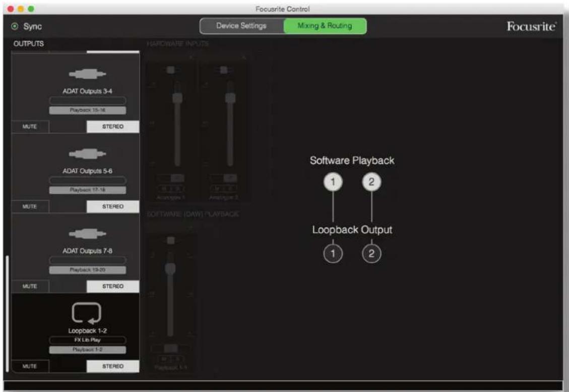
Task: Click the Analogue 1 channel fader
Action: [x=177, y=98]
